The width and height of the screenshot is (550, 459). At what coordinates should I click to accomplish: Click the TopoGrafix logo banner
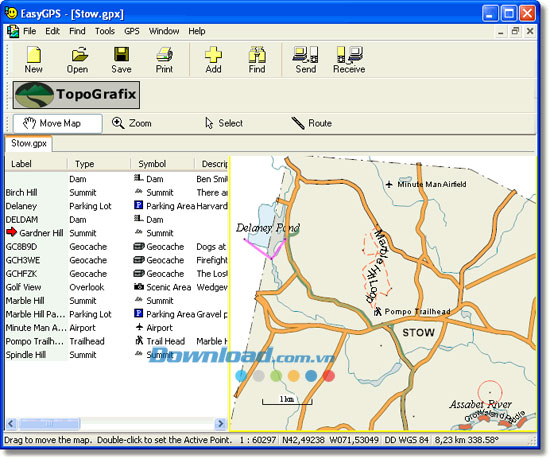coord(76,95)
